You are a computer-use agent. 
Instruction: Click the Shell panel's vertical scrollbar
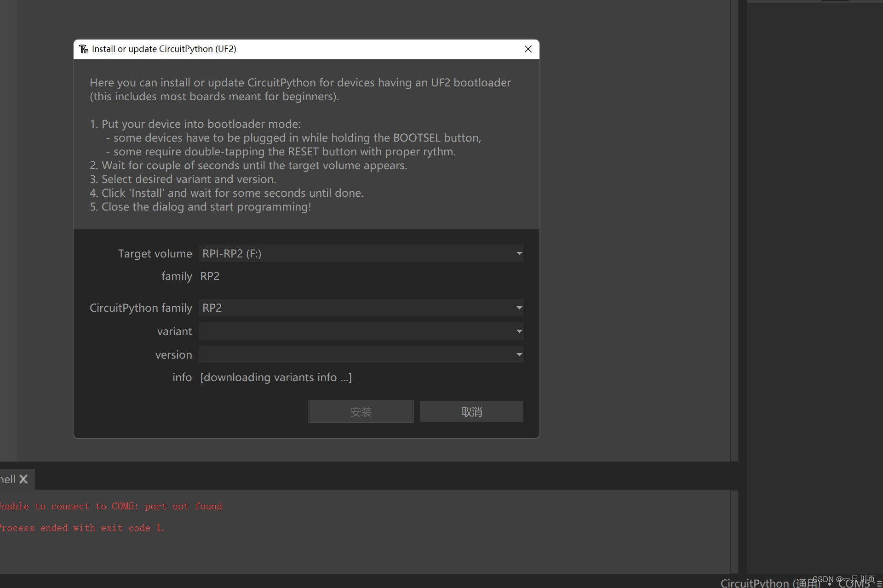point(734,531)
